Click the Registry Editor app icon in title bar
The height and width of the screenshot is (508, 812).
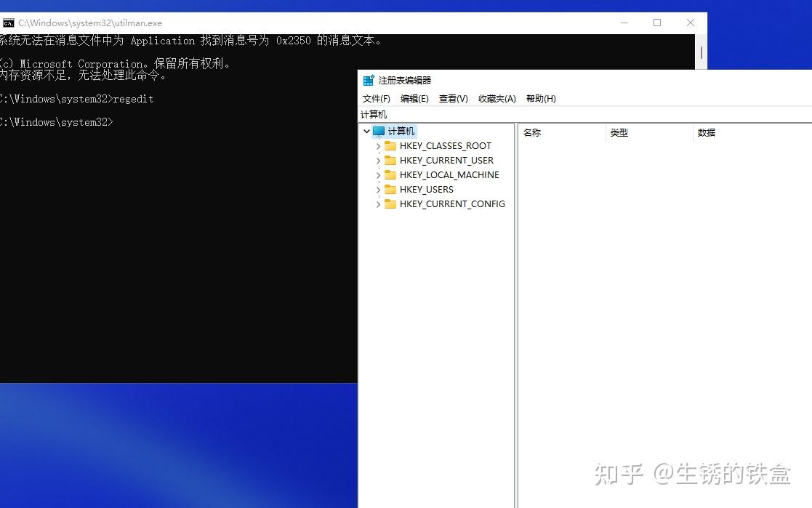click(369, 80)
